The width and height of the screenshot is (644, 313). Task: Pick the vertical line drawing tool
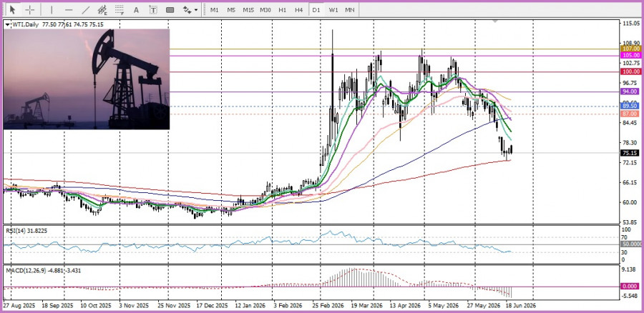tap(52, 9)
